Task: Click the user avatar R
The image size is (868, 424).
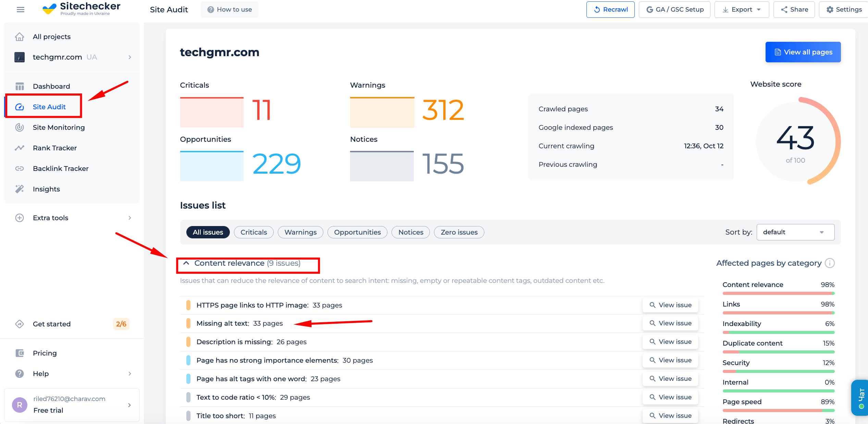Action: pyautogui.click(x=20, y=405)
